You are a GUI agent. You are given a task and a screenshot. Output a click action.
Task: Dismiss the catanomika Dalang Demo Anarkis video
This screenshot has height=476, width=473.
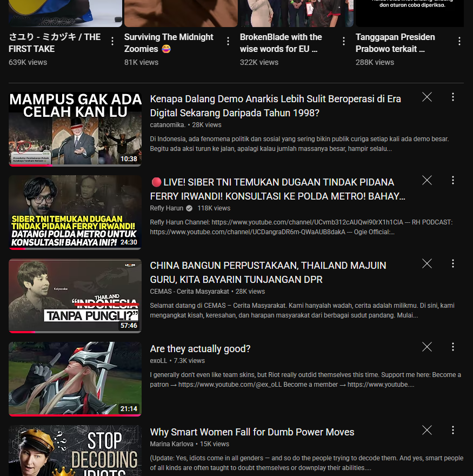pyautogui.click(x=427, y=97)
